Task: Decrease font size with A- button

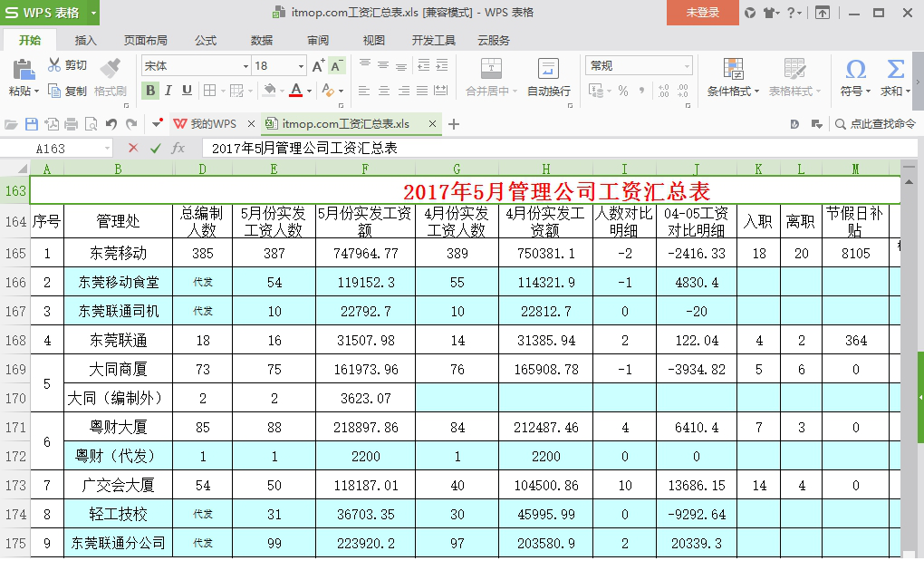Action: pos(336,66)
